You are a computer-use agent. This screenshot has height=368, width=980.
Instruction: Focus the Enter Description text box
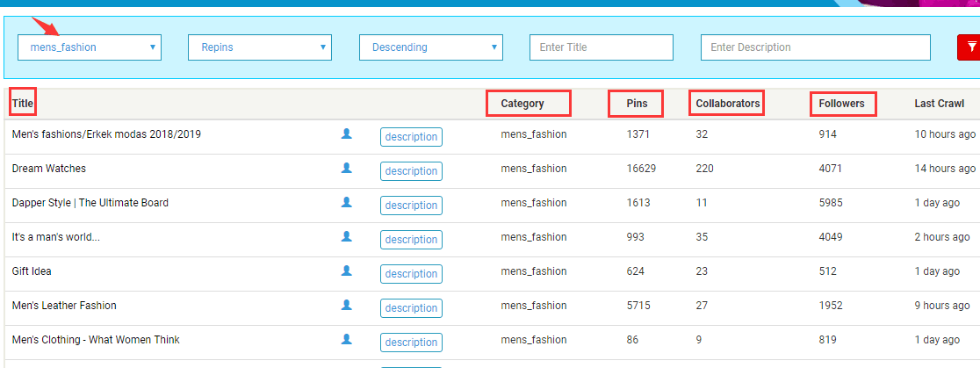[x=815, y=47]
